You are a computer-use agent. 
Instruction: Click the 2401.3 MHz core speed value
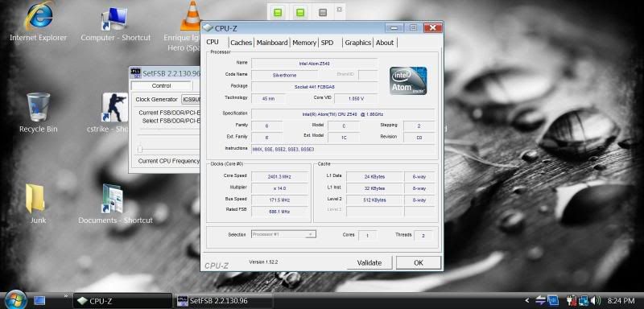pos(279,176)
